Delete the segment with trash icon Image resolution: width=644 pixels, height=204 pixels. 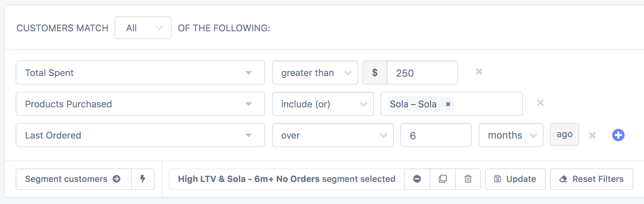[x=468, y=179]
